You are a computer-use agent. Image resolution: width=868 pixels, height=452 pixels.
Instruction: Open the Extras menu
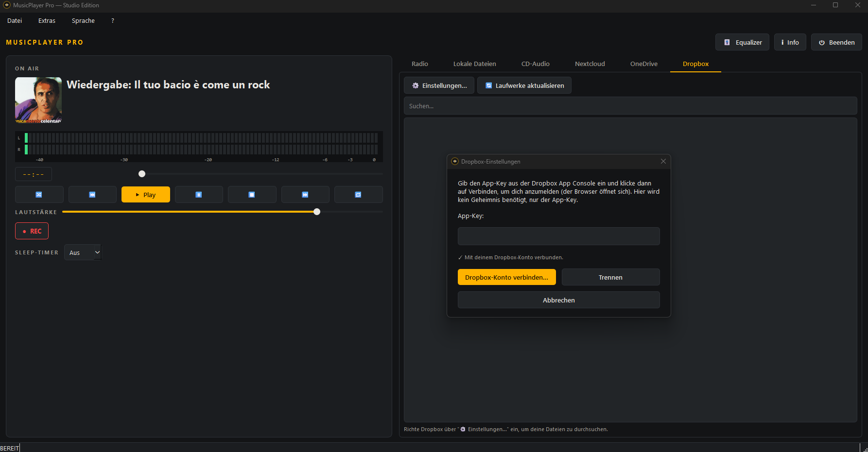click(47, 21)
